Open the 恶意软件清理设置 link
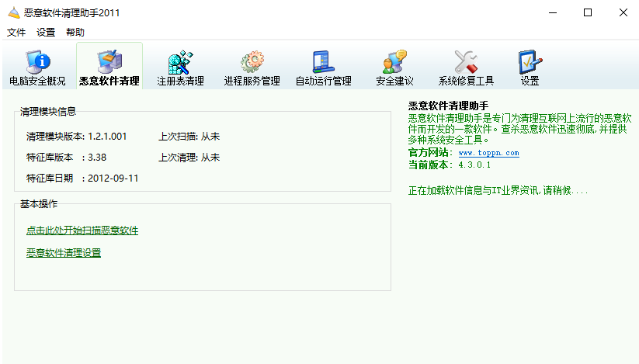Viewport: 639px width, 364px height. point(64,253)
